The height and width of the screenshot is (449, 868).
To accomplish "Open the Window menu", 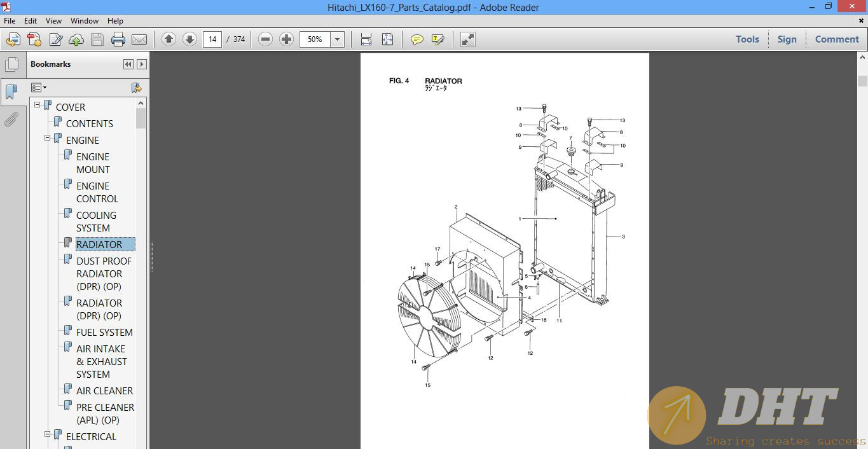I will pos(85,21).
